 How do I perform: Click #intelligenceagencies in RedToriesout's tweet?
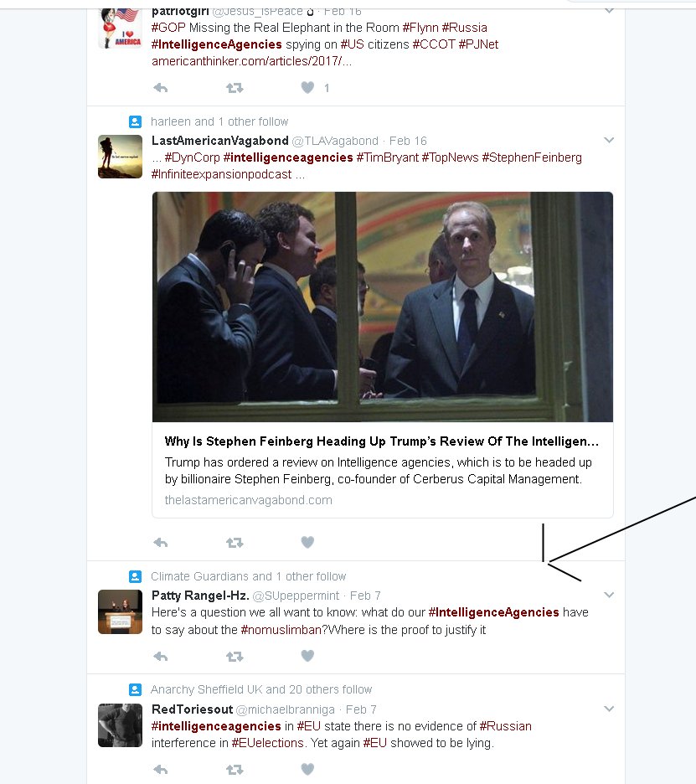(216, 726)
